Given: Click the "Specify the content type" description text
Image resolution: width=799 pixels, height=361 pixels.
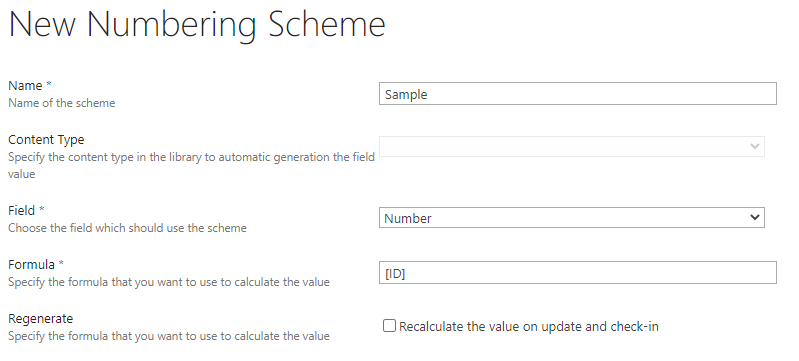Looking at the screenshot, I should [x=192, y=165].
